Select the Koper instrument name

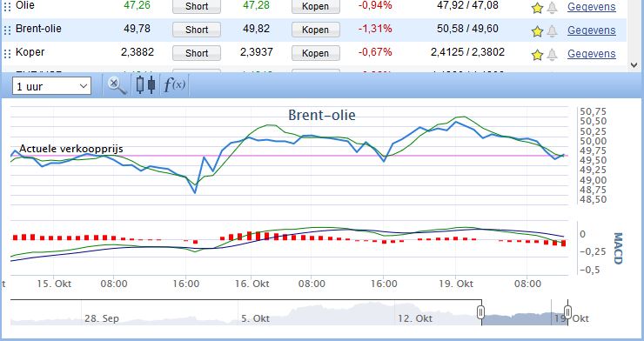click(x=30, y=52)
